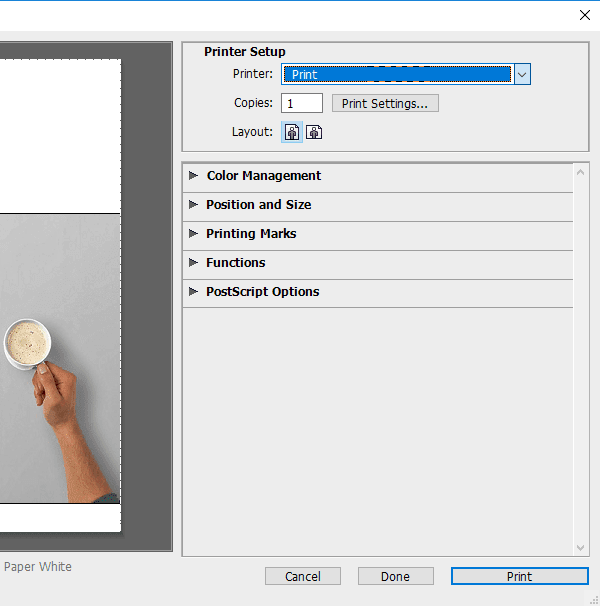The width and height of the screenshot is (600, 606).
Task: Select the portrait layout icon
Action: (x=292, y=132)
